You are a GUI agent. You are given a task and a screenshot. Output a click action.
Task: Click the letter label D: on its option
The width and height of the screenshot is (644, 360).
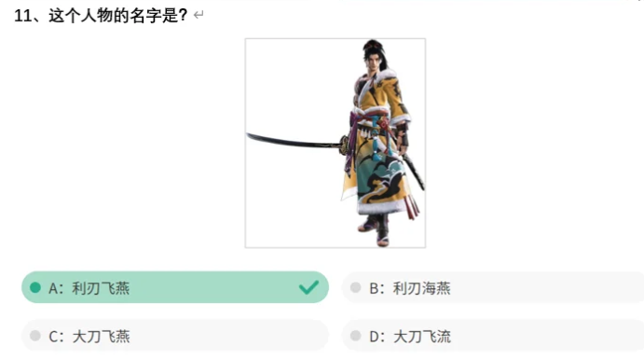point(377,337)
